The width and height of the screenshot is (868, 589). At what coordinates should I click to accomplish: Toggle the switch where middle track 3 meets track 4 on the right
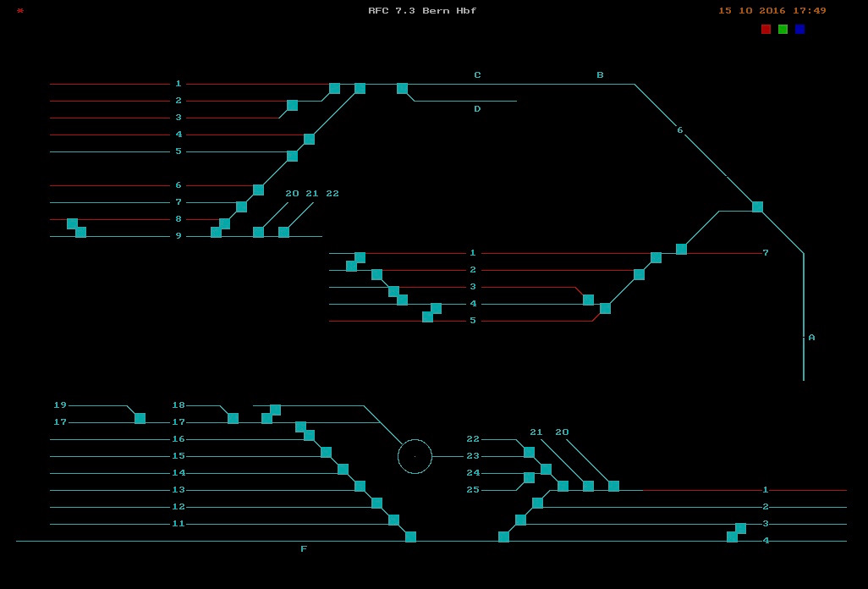tap(589, 300)
